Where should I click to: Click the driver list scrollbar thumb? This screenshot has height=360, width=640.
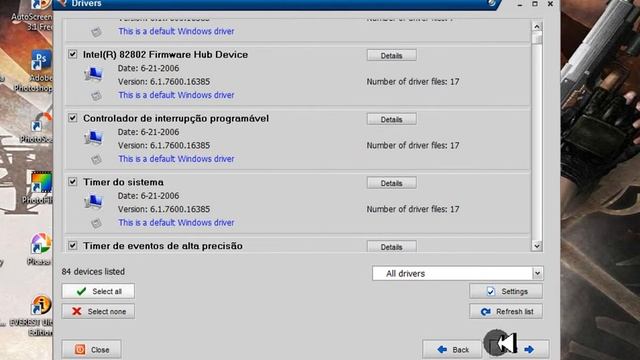tap(537, 38)
